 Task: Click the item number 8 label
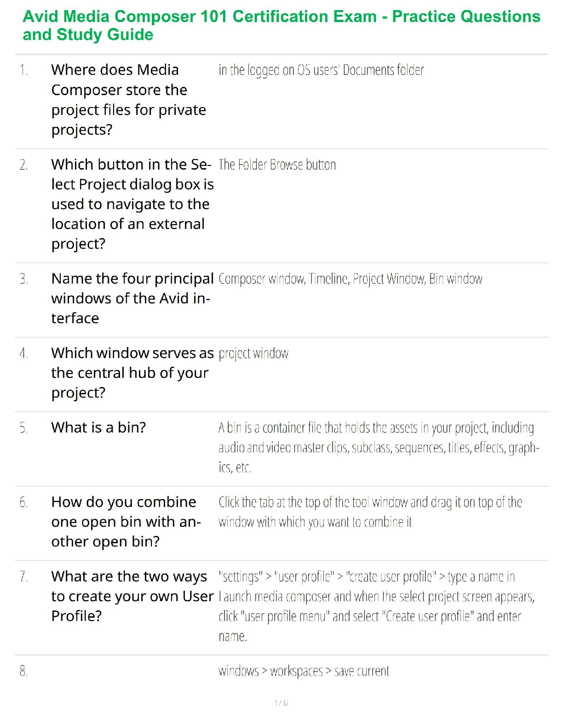(23, 671)
